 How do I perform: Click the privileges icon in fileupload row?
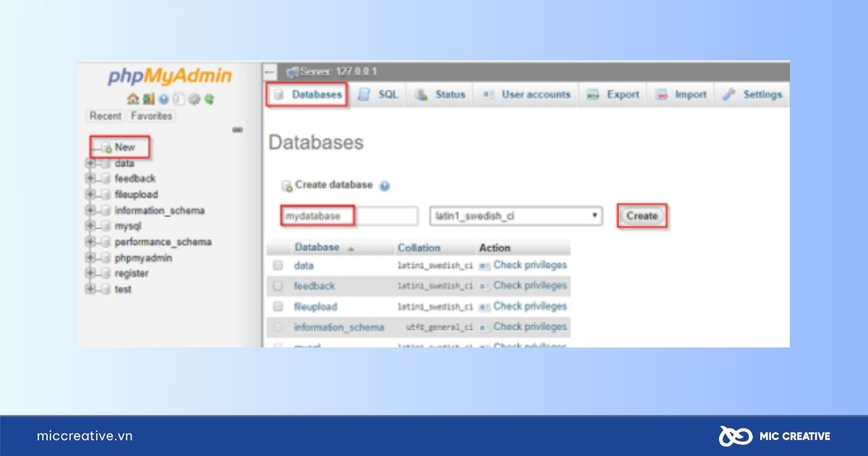pos(485,306)
